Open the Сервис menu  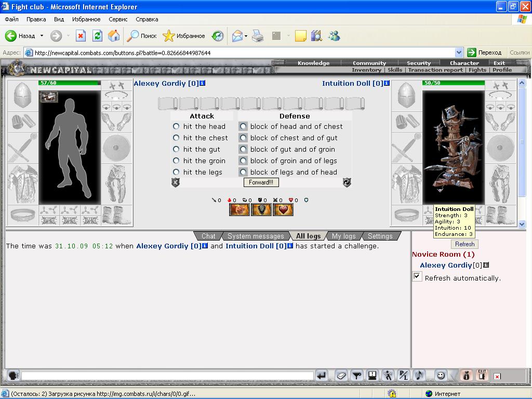pyautogui.click(x=118, y=19)
